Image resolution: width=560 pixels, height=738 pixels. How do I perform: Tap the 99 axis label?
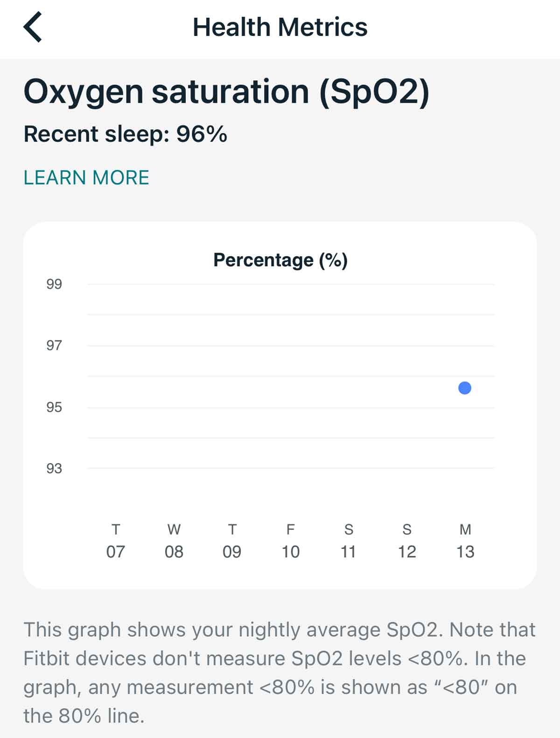[x=53, y=284]
